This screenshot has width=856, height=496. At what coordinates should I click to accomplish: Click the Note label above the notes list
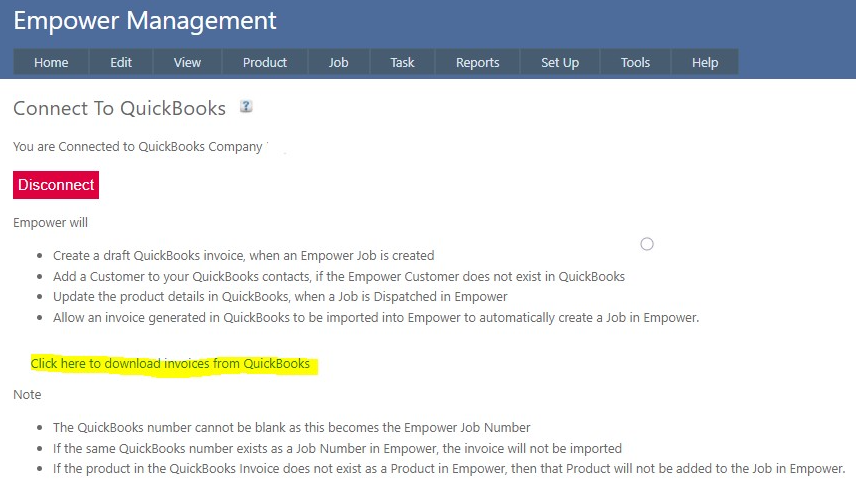(x=27, y=395)
